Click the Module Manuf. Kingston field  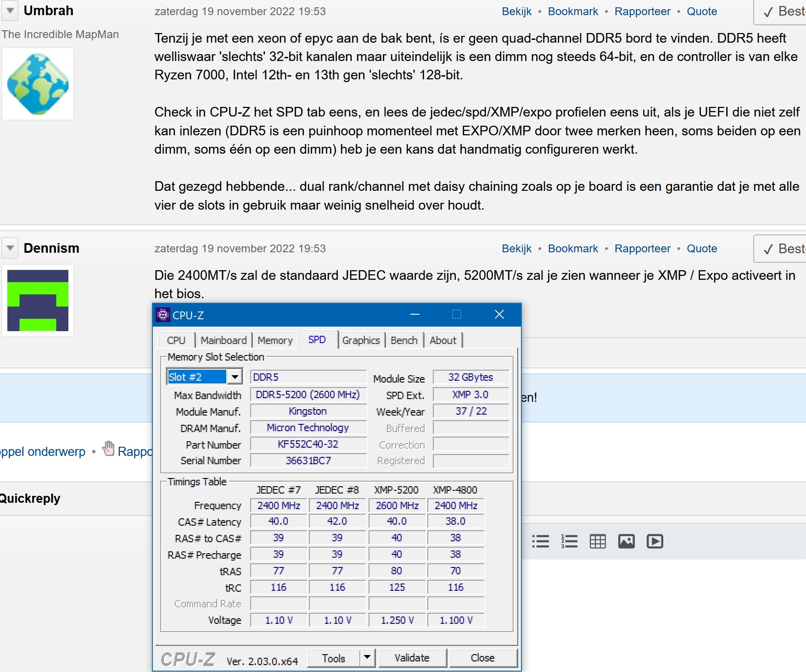[308, 411]
